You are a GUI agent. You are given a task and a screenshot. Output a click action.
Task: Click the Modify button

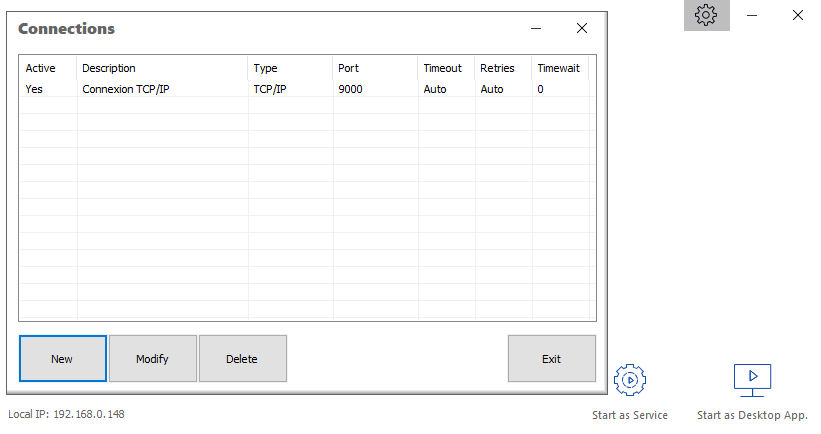pyautogui.click(x=152, y=359)
